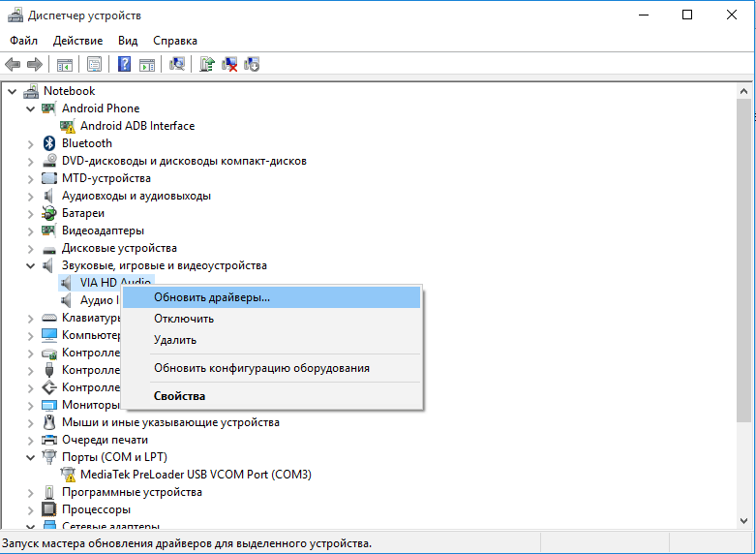Expand the Видеоадаптеры category
The image size is (756, 554).
[31, 231]
